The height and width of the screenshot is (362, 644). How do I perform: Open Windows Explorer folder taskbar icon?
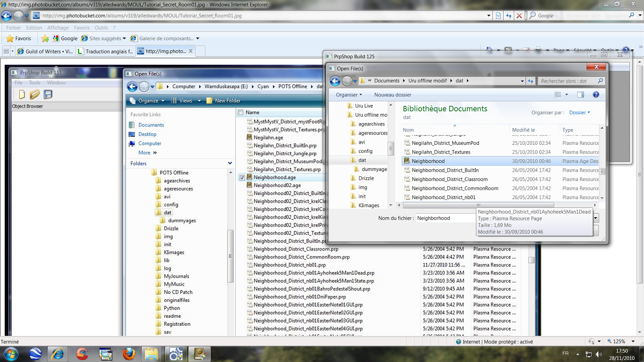(x=152, y=354)
